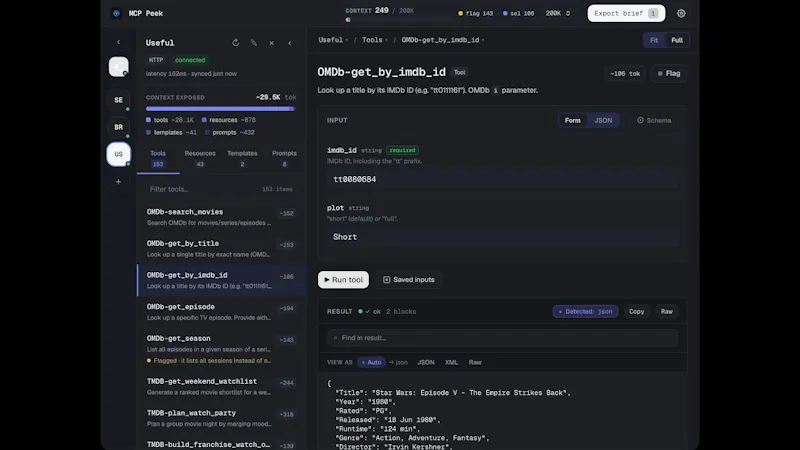
Task: Set view as Auto
Action: [x=371, y=362]
